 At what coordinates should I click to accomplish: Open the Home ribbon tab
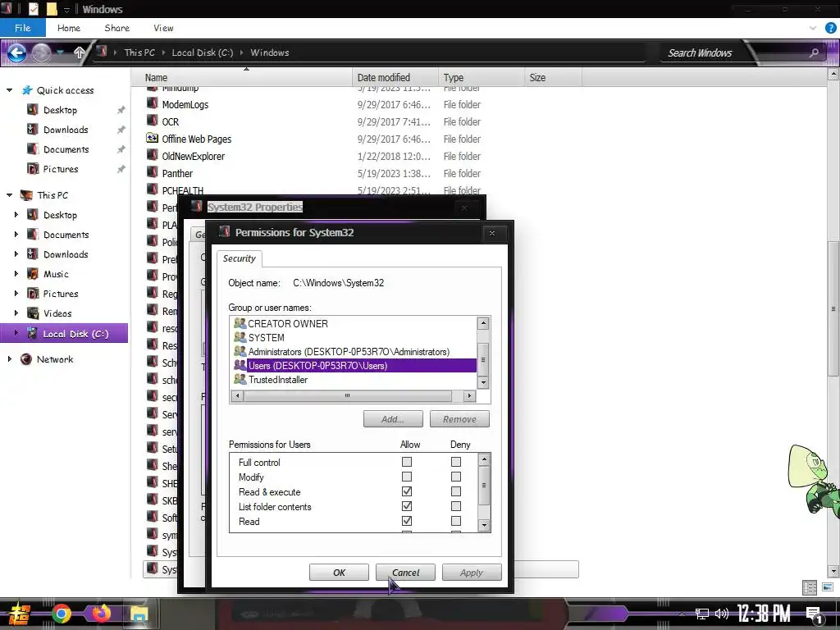69,28
